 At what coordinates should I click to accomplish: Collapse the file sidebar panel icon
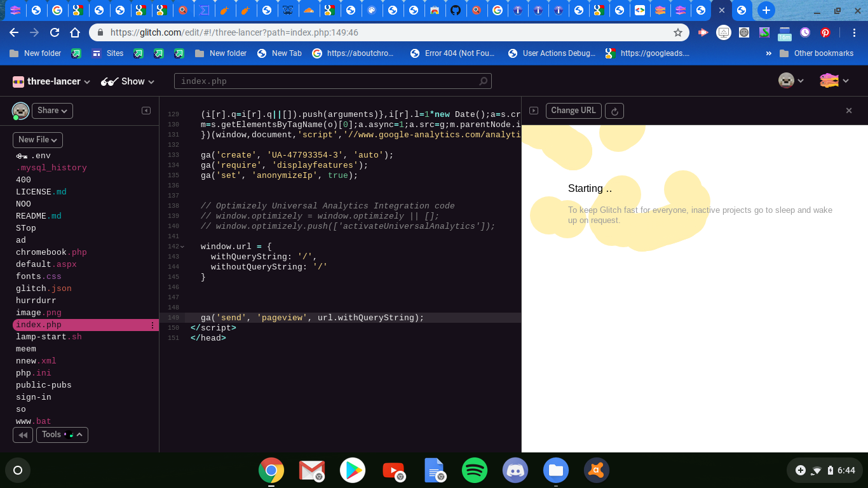pyautogui.click(x=146, y=111)
